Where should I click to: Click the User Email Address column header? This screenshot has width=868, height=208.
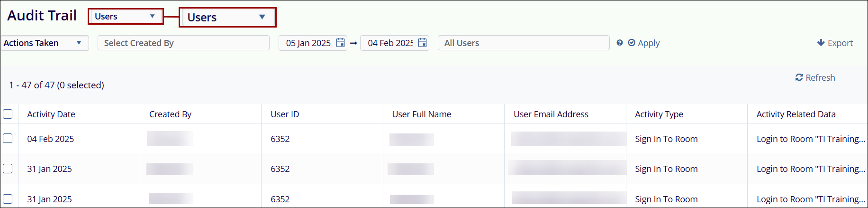(x=551, y=114)
